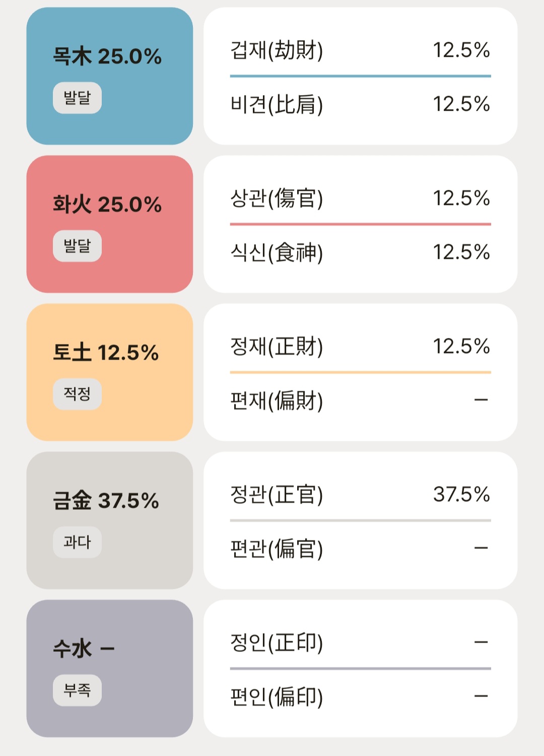Tap the 부족 badge in 수水 card
This screenshot has width=544, height=756.
(77, 690)
